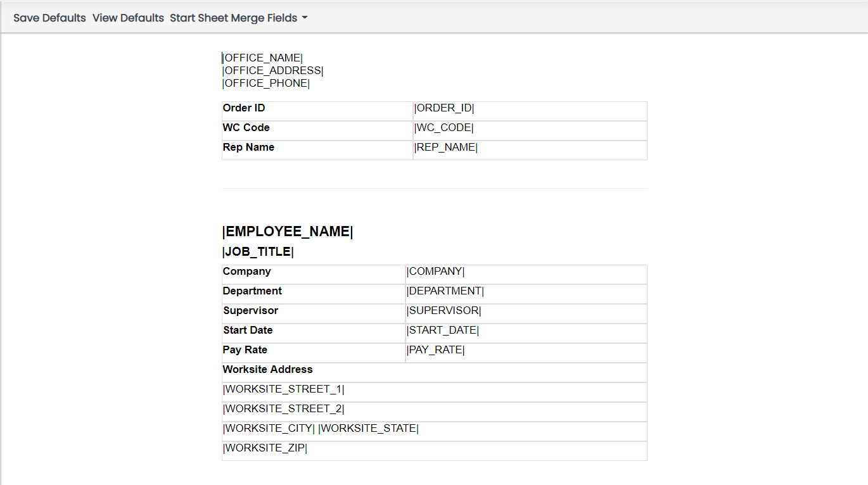
Task: Click the |WC_CODE| value cell
Action: tap(444, 128)
